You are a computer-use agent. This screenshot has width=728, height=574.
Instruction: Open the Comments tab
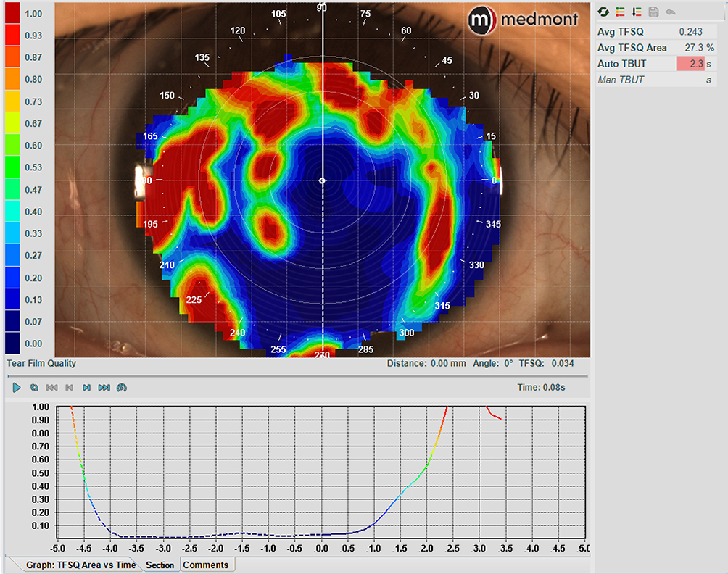(206, 565)
